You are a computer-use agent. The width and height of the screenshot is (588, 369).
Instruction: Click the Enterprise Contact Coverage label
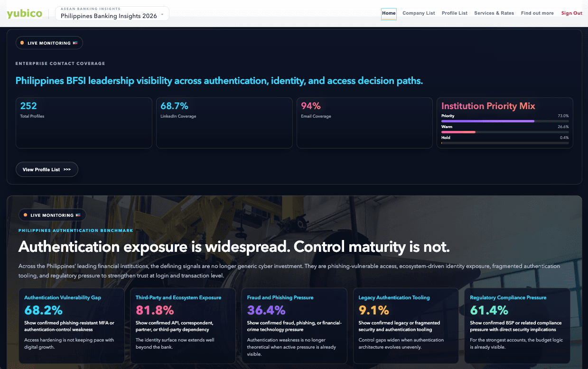pos(60,64)
